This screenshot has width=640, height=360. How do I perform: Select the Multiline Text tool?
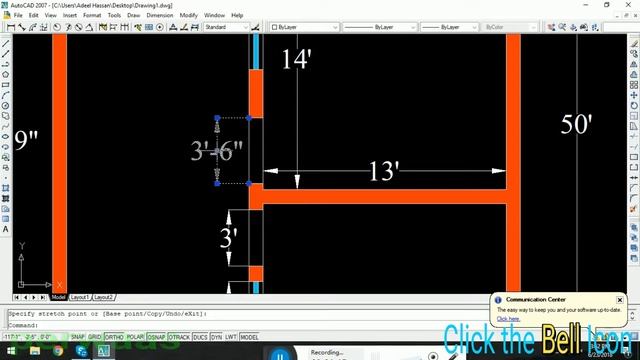(5, 229)
